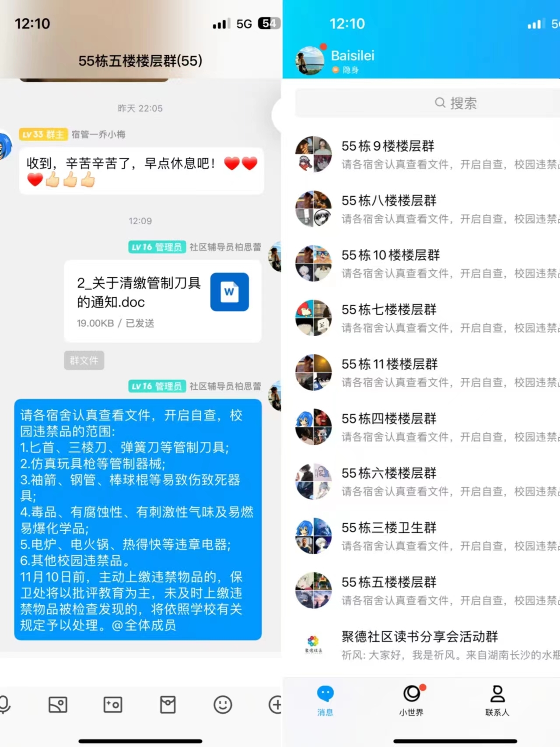Open the 55栋9楼楼层群 conversation
560x747 pixels.
421,155
